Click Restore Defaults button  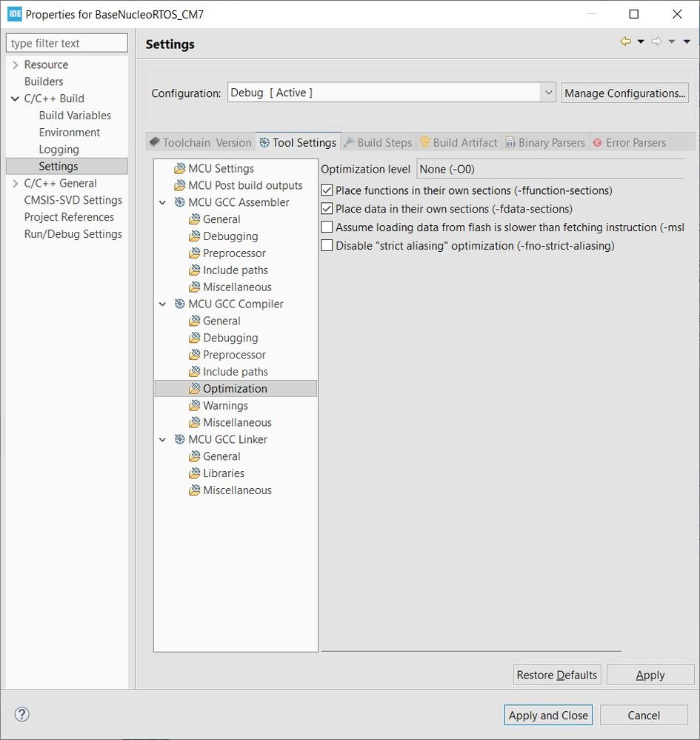(x=556, y=675)
